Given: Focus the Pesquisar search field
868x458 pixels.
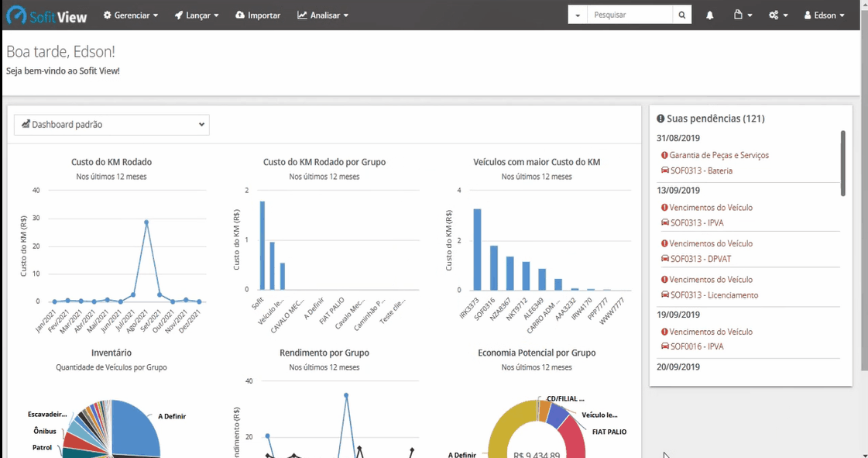Looking at the screenshot, I should 630,15.
